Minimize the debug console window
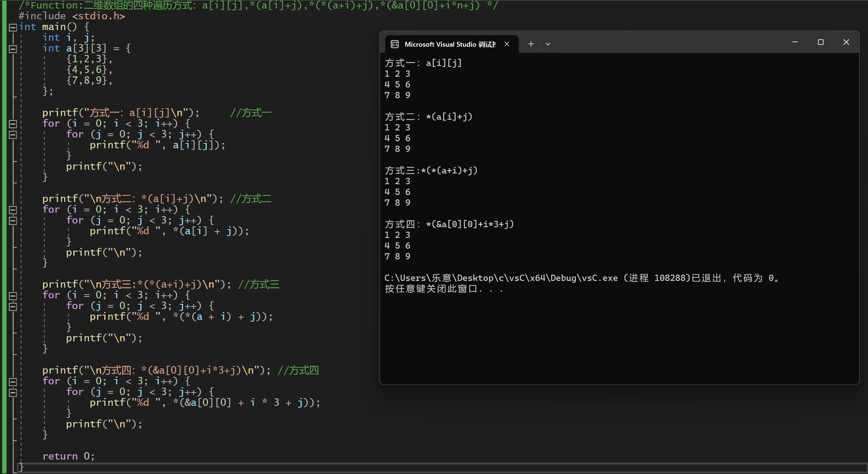The image size is (868, 474). pos(795,42)
